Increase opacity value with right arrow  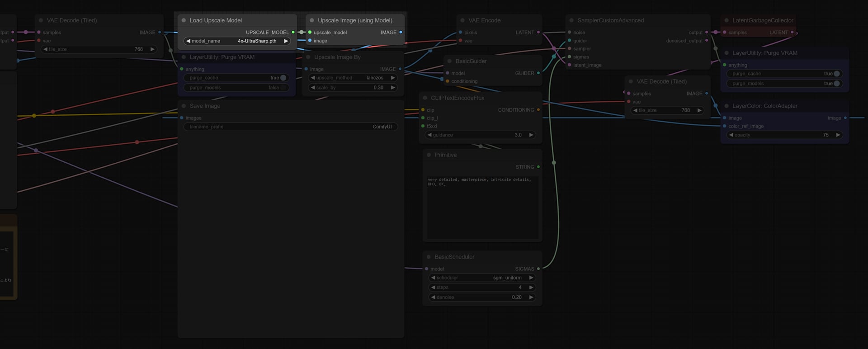point(838,135)
